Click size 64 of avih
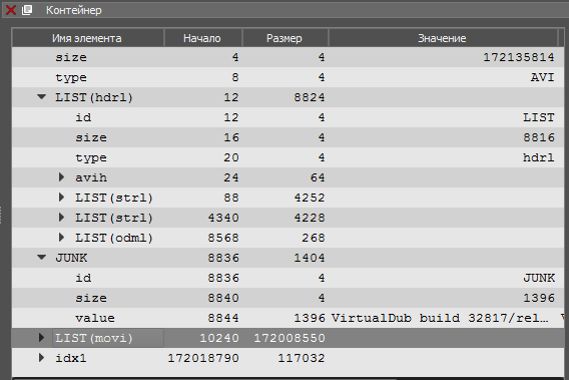569x380 pixels. pyautogui.click(x=317, y=177)
